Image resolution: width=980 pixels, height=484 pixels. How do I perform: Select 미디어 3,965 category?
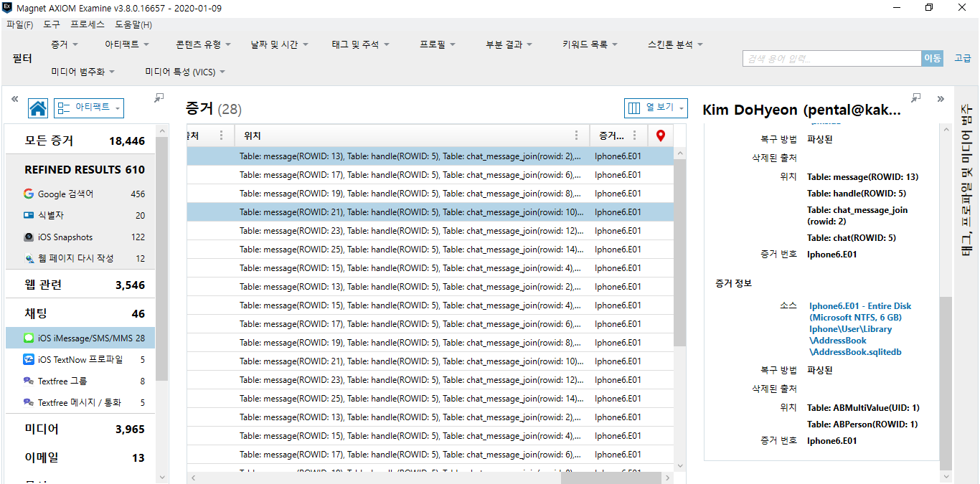(x=80, y=429)
